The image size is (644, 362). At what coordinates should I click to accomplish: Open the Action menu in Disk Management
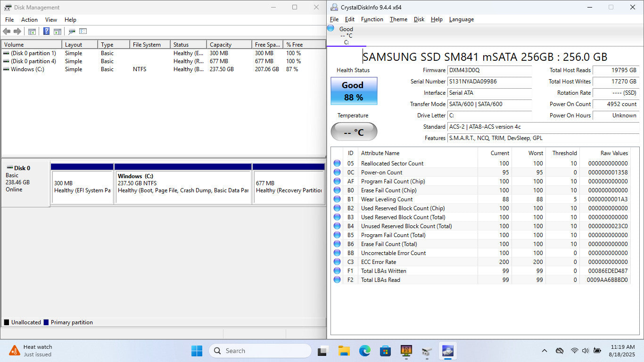[x=29, y=20]
